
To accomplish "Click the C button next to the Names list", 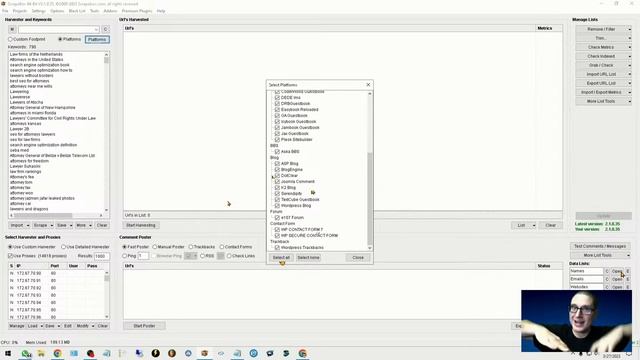I will coord(607,271).
